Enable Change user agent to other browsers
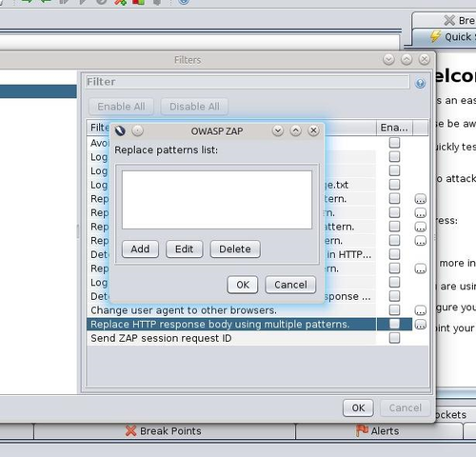The image size is (476, 457). point(394,309)
